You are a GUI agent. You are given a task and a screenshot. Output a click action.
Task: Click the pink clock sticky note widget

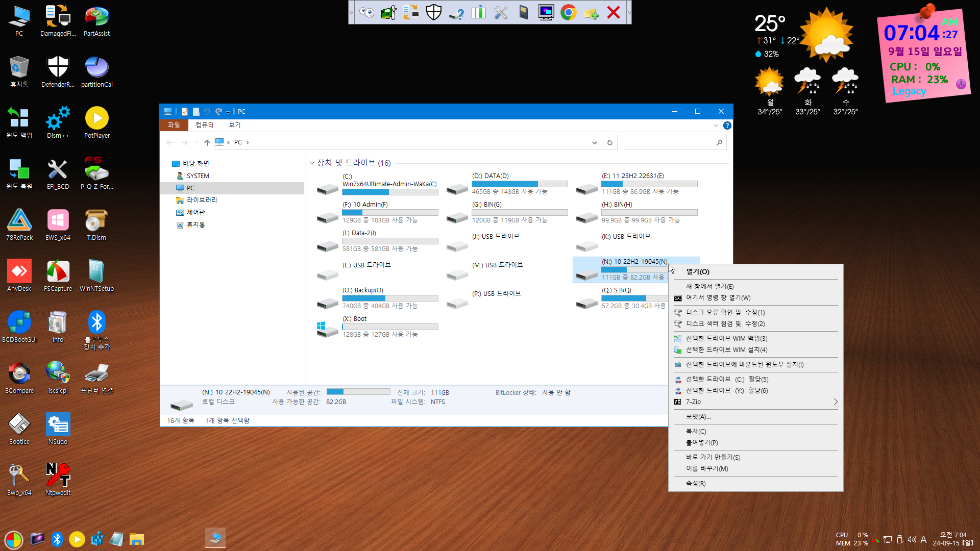coord(923,55)
